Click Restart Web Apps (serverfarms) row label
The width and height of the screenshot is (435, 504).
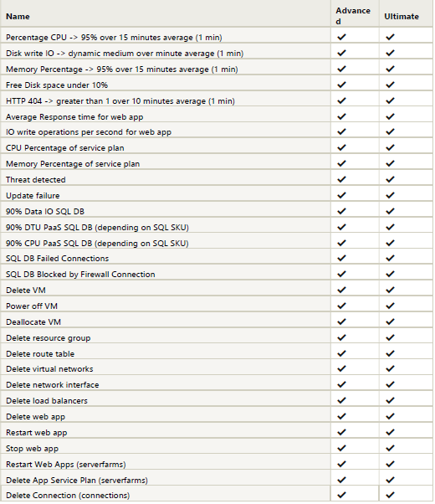click(x=66, y=465)
